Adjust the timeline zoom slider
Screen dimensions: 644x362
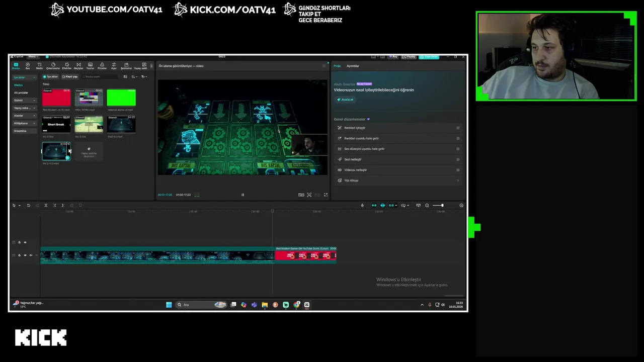coord(438,205)
